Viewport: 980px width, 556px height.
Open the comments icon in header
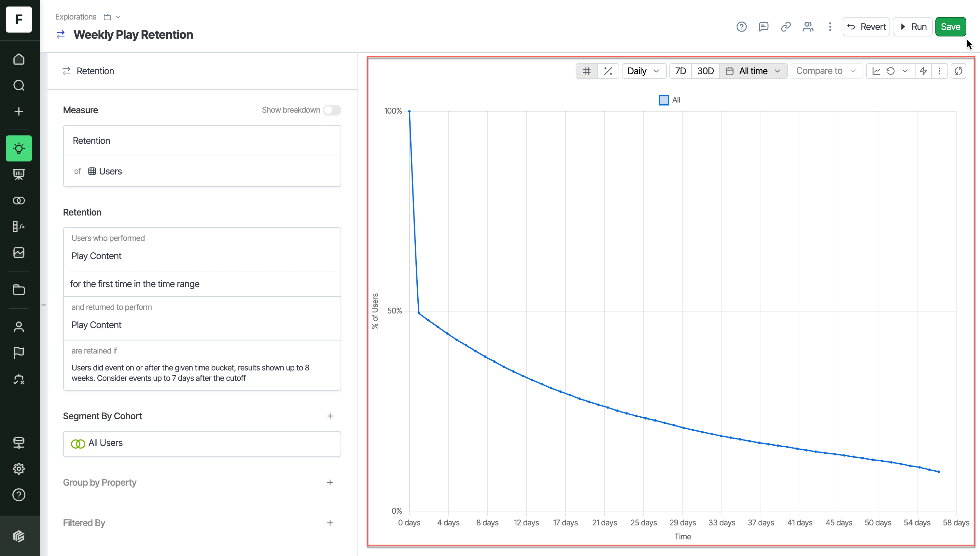763,27
